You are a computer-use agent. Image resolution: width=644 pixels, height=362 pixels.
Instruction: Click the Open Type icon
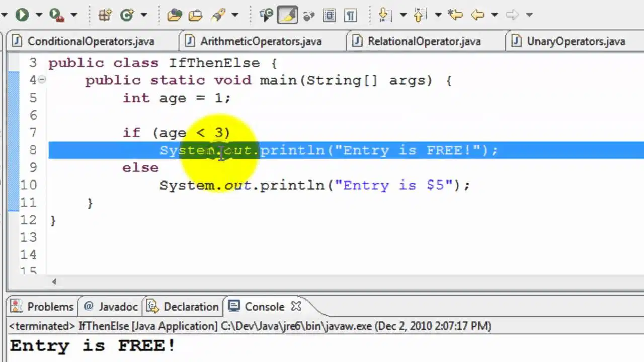174,15
